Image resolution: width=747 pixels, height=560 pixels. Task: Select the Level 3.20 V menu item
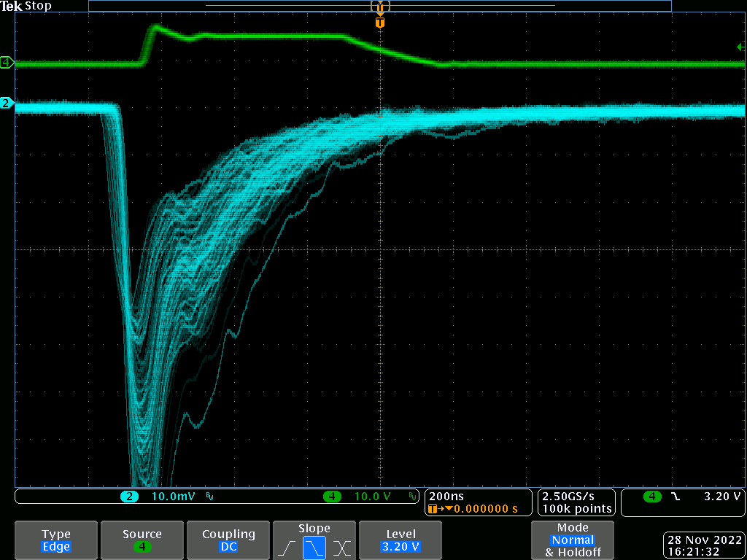coord(400,540)
